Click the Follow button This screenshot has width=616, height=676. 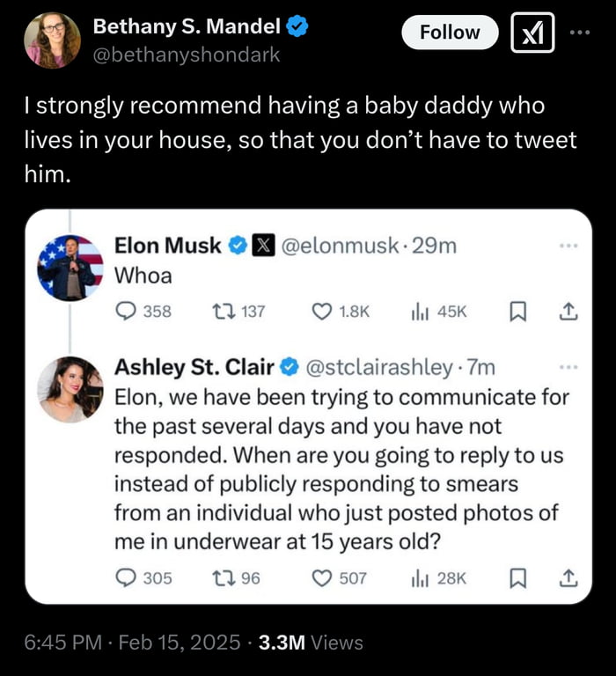pyautogui.click(x=450, y=33)
